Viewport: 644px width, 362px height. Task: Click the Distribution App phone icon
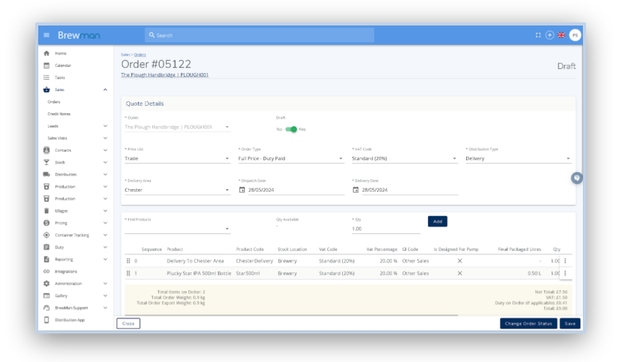[x=46, y=320]
